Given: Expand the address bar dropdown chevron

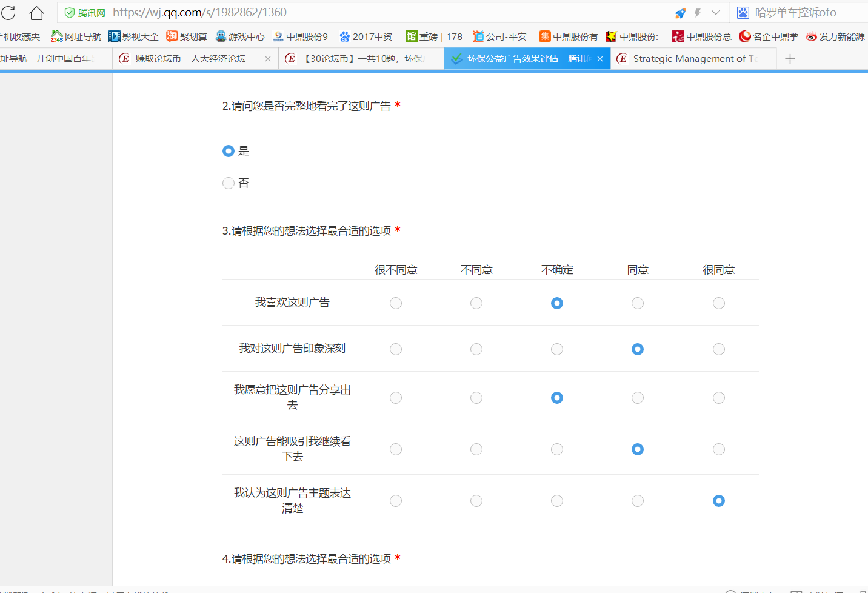Looking at the screenshot, I should pos(716,13).
